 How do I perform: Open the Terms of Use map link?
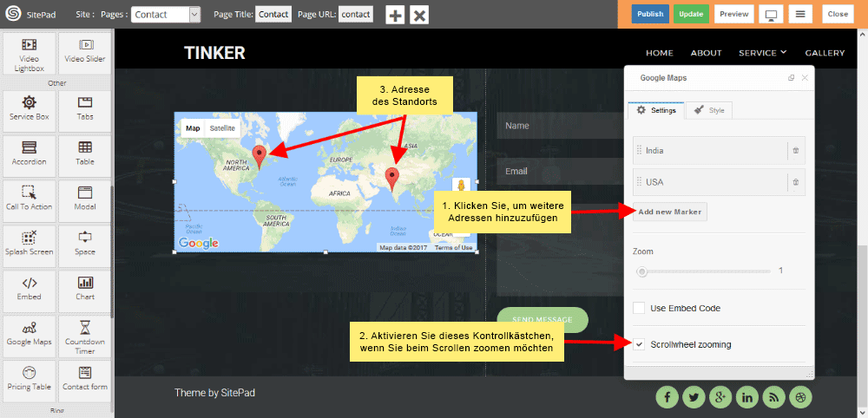(453, 248)
